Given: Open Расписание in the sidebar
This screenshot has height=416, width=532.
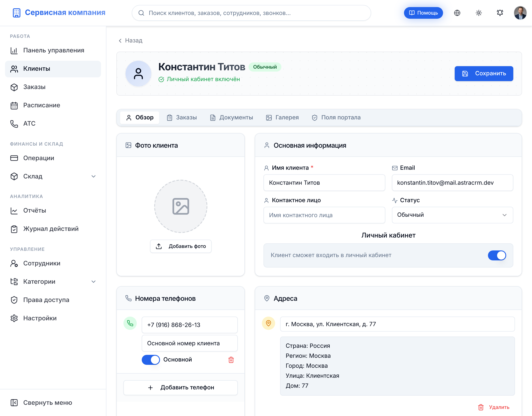Looking at the screenshot, I should point(53,105).
